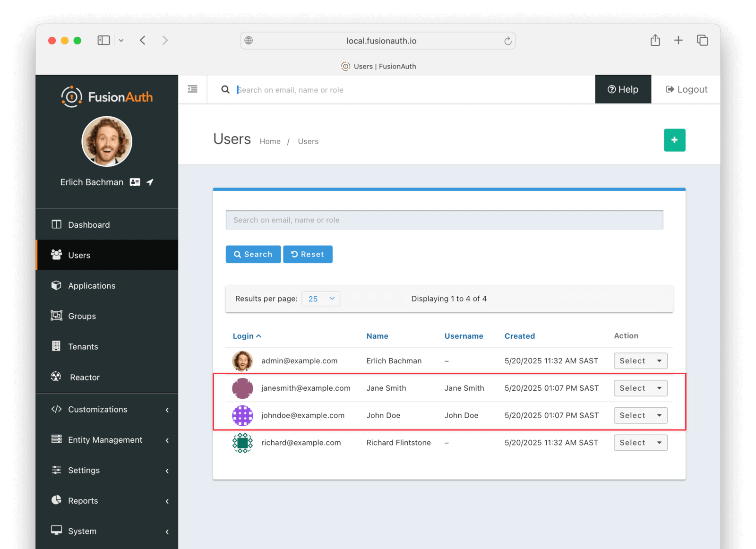Open the Results per page dropdown
The height and width of the screenshot is (549, 756).
[x=321, y=299]
